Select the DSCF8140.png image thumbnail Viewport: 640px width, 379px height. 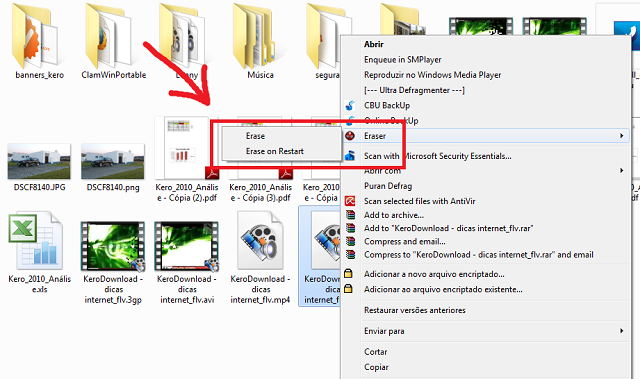[x=113, y=162]
